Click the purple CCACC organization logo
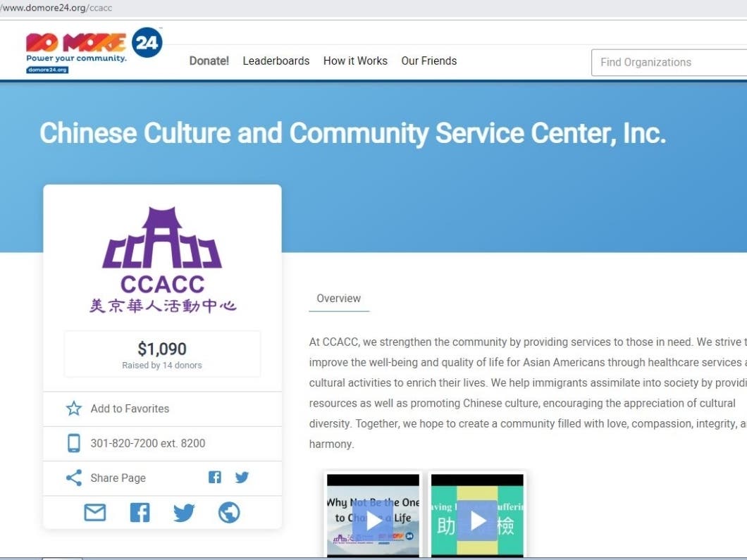 162,261
